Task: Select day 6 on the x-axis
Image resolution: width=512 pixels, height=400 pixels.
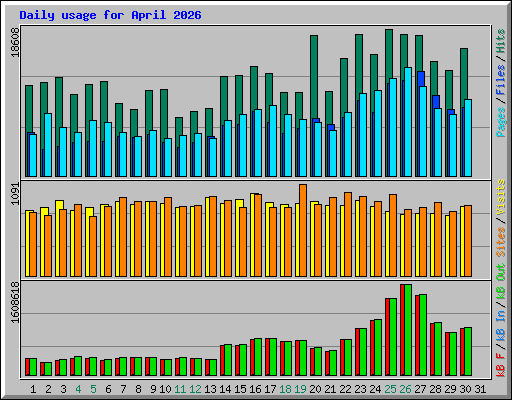Action: point(108,389)
